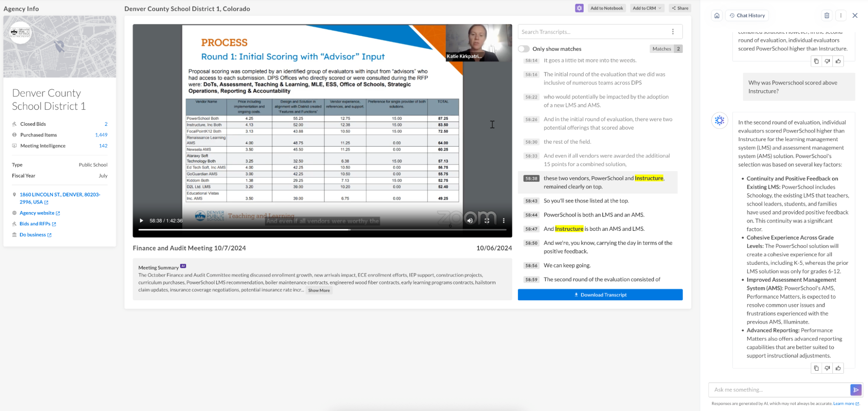Open transcript search options menu
The height and width of the screenshot is (411, 868).
pos(673,32)
